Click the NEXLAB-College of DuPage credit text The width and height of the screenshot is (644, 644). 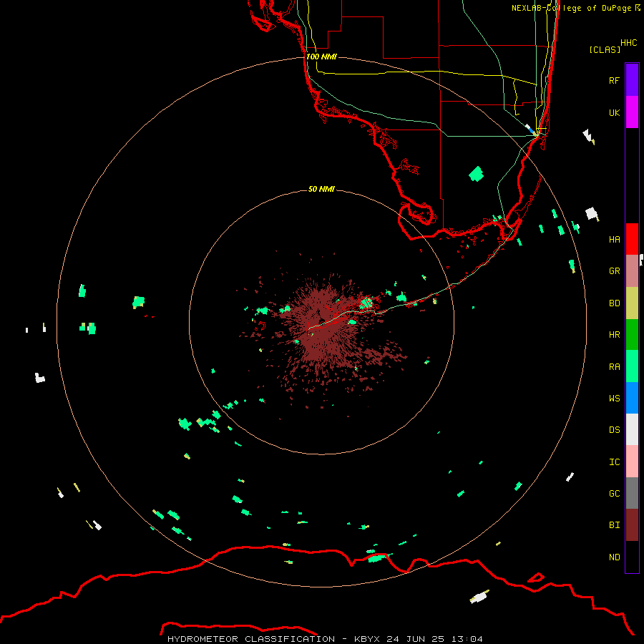pos(572,8)
